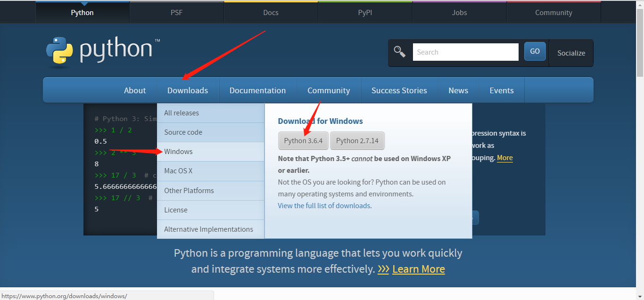The image size is (644, 300).
Task: Open the Documentation navigation menu
Action: 257,90
